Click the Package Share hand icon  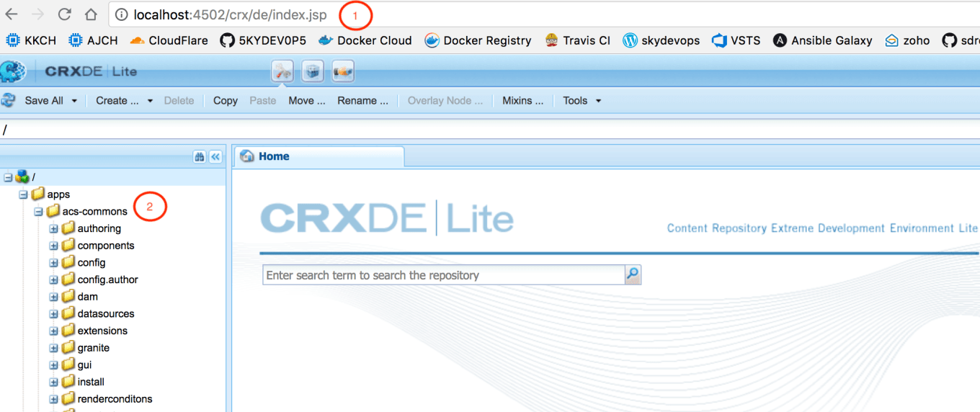342,71
